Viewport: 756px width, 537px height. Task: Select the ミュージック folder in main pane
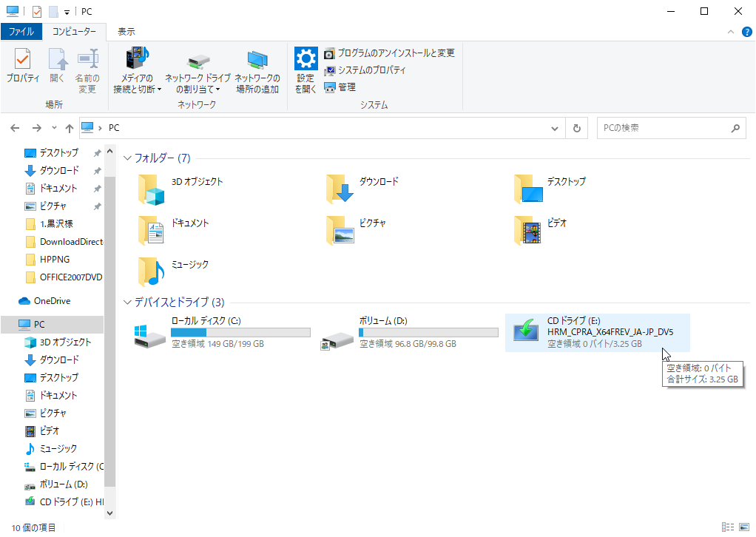pyautogui.click(x=174, y=273)
